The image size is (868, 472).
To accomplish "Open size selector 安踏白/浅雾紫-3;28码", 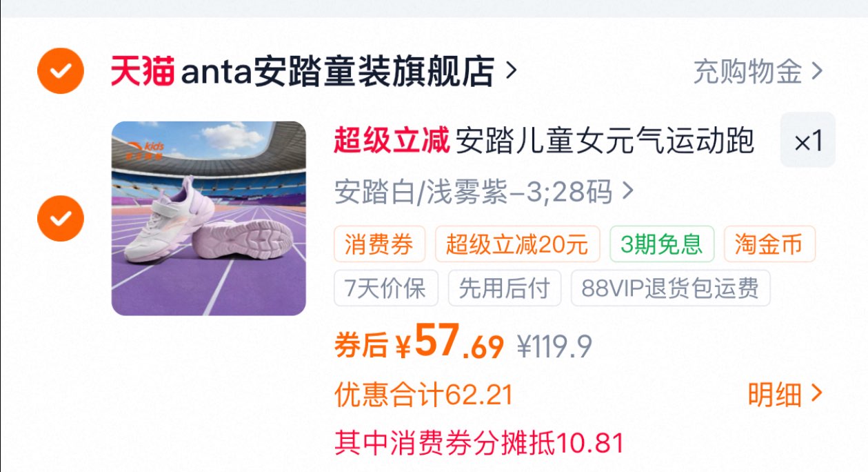I will (484, 192).
